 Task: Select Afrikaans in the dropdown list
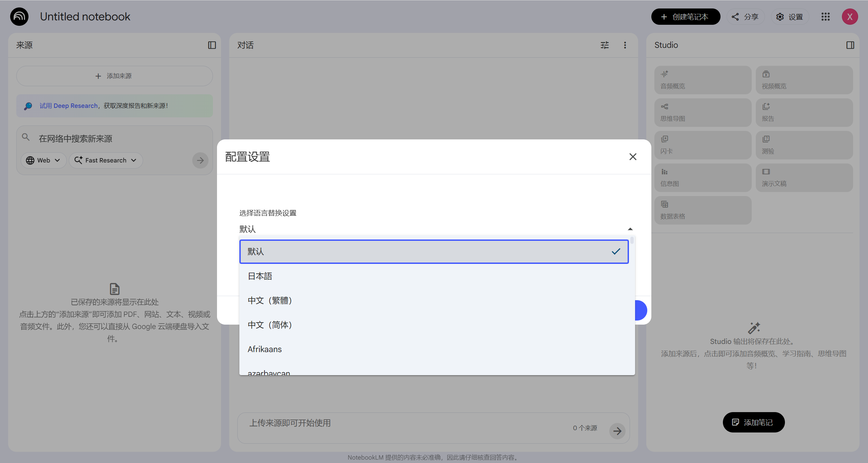point(265,349)
